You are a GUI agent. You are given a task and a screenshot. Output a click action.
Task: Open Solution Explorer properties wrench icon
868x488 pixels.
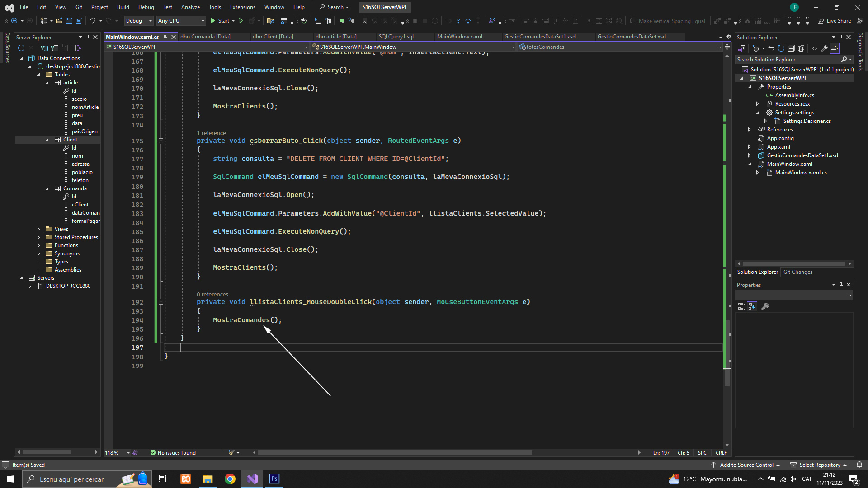tap(825, 48)
